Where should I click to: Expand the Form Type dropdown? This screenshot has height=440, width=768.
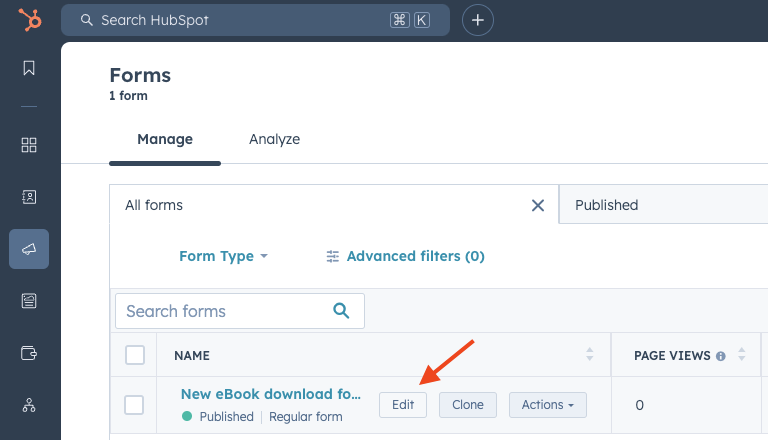[223, 256]
